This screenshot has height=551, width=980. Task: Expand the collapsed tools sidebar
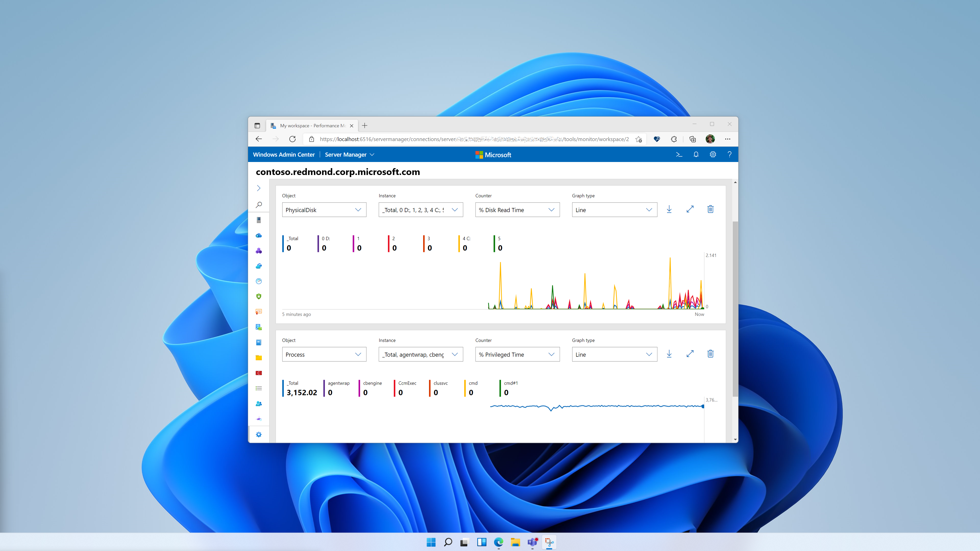click(x=259, y=188)
